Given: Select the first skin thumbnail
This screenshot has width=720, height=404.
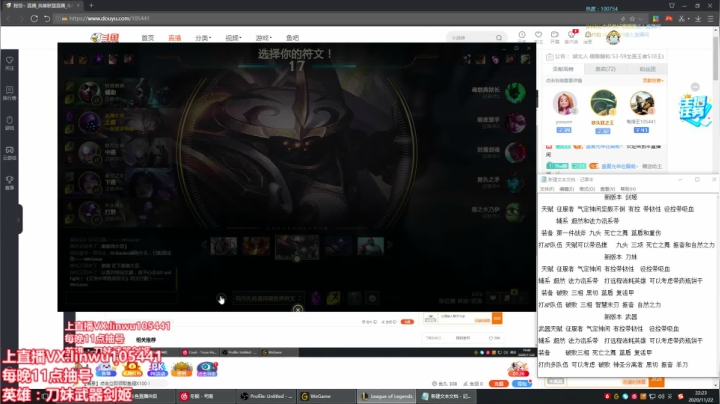Looking at the screenshot, I should 224,246.
